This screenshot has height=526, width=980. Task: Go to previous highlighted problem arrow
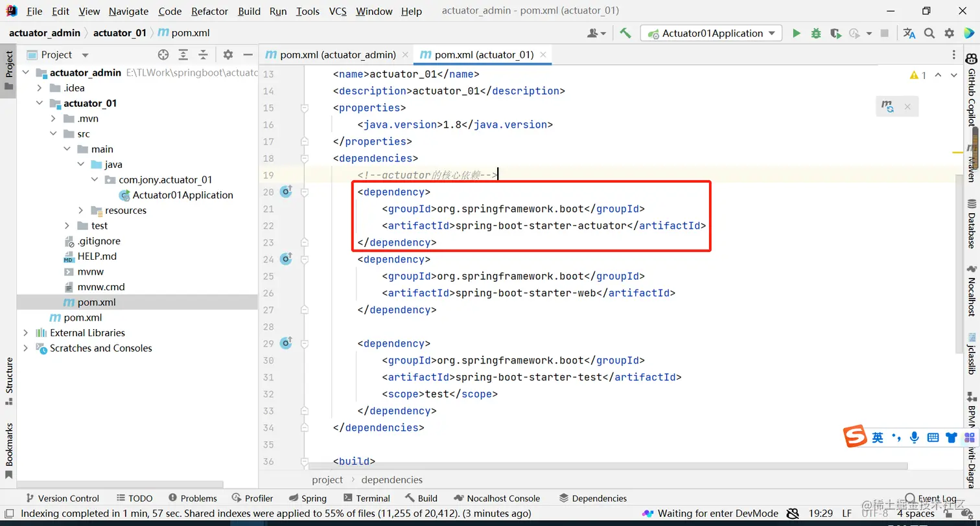pos(939,75)
